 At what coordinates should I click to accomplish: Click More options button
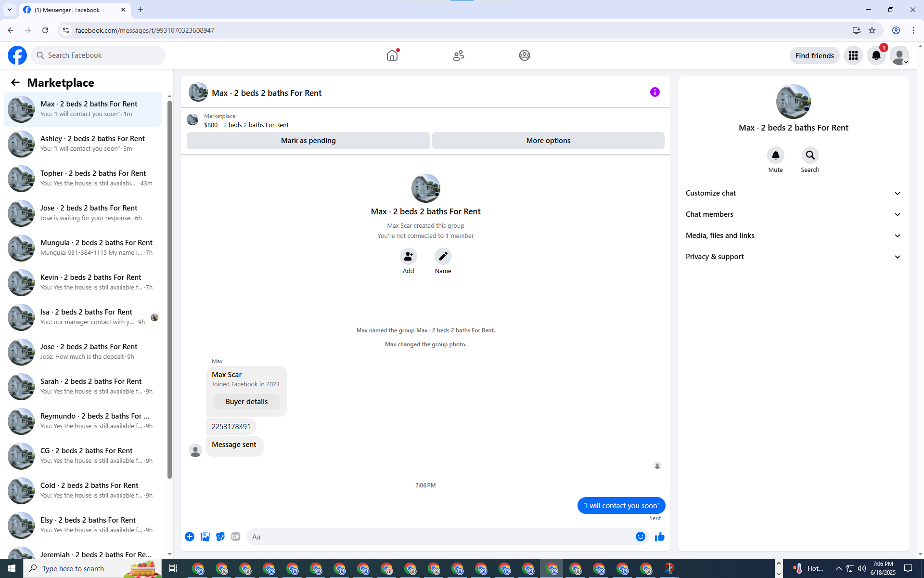[x=548, y=141]
